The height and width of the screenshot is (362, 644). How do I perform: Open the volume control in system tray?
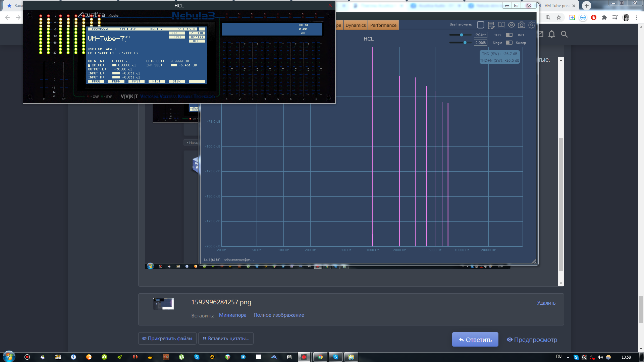pos(600,357)
